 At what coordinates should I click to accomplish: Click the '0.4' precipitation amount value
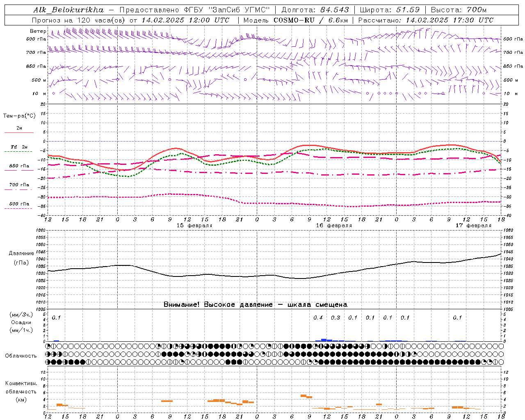[x=318, y=317]
